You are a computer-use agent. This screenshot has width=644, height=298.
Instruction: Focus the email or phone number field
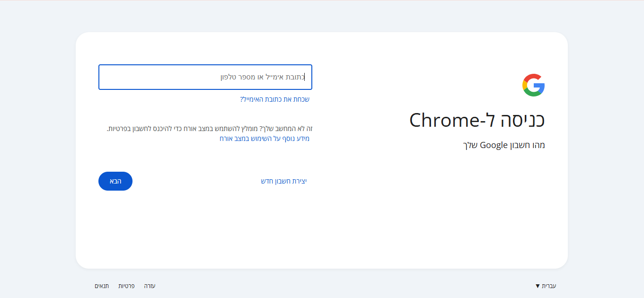point(205,77)
